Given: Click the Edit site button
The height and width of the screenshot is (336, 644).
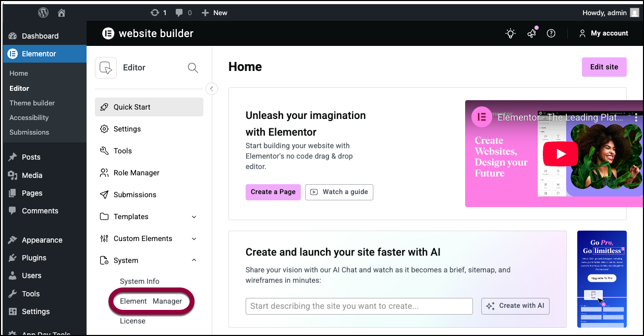Looking at the screenshot, I should click(604, 67).
